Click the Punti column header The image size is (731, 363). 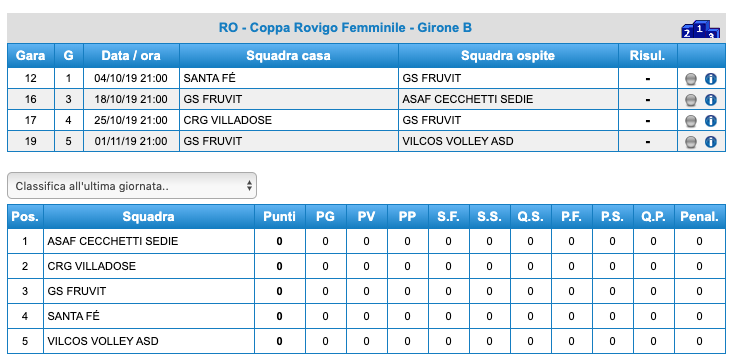pyautogui.click(x=279, y=216)
